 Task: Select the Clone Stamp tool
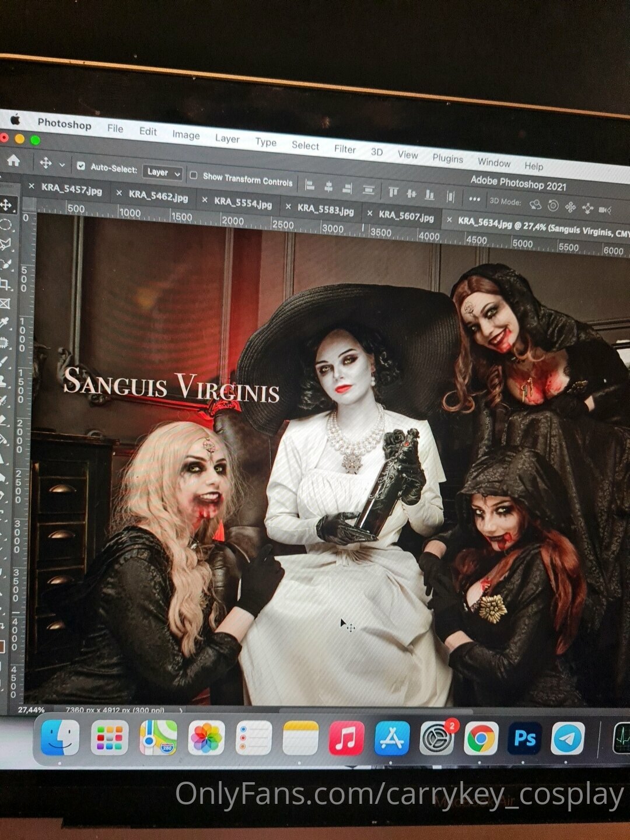[4, 381]
